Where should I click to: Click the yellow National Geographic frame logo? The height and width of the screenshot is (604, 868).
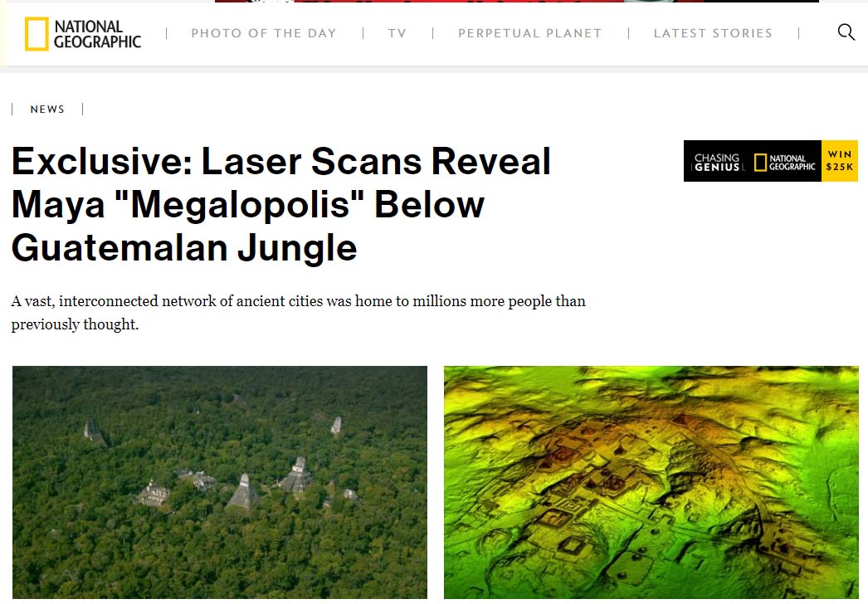point(37,34)
